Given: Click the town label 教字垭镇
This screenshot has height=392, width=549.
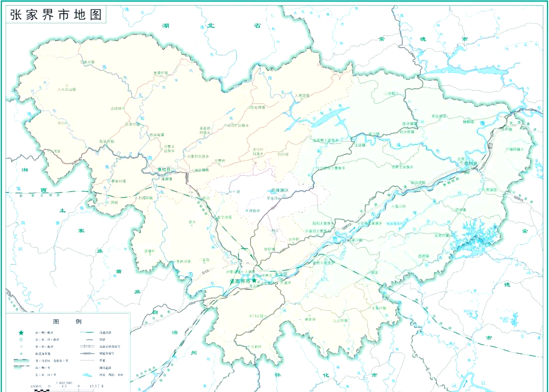Looking at the screenshot, I should [x=225, y=217].
